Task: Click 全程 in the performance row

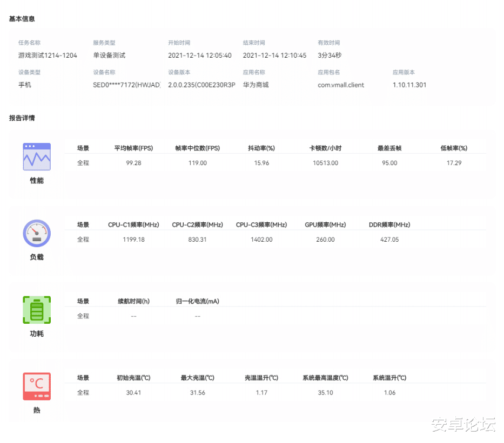Action: 83,163
